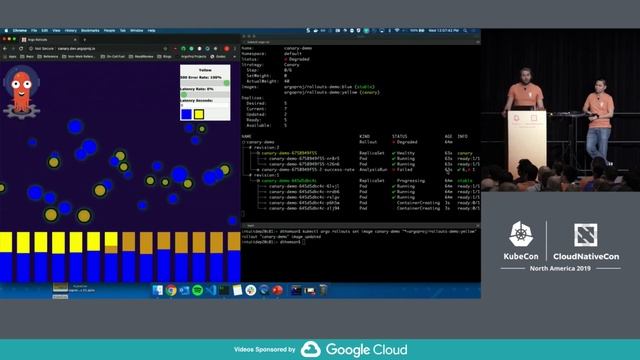Open a new Chrome tab
This screenshot has height=360, width=640.
[x=84, y=40]
